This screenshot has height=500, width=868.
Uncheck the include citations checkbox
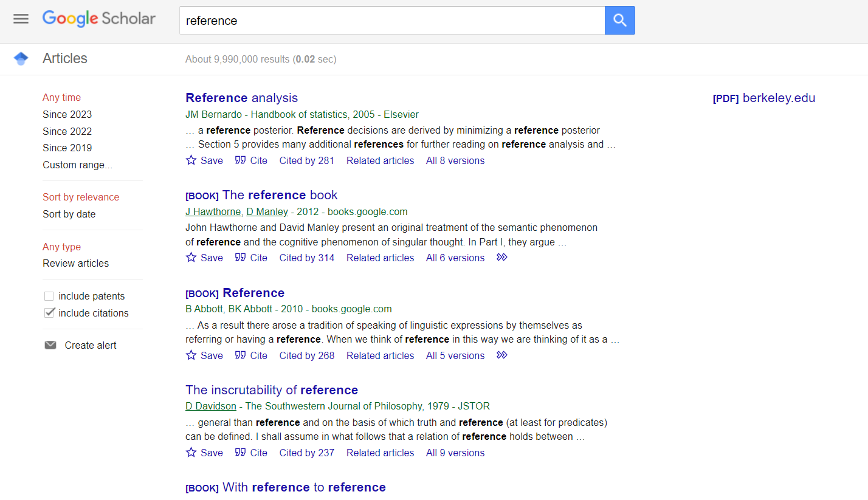click(49, 313)
